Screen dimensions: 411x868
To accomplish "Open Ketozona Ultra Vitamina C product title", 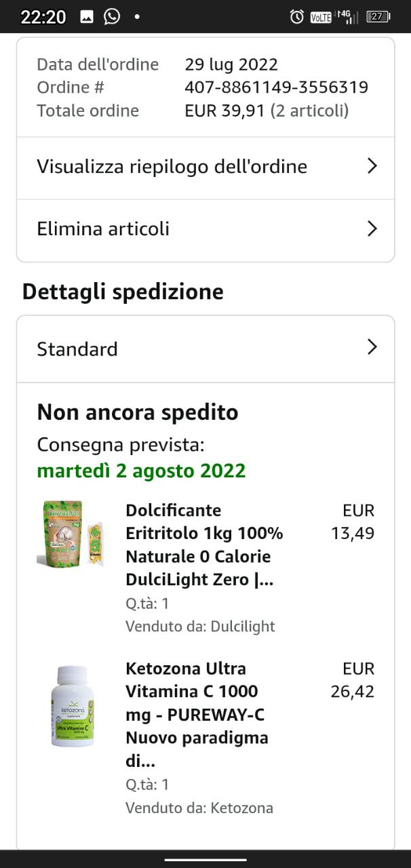I will pyautogui.click(x=197, y=715).
